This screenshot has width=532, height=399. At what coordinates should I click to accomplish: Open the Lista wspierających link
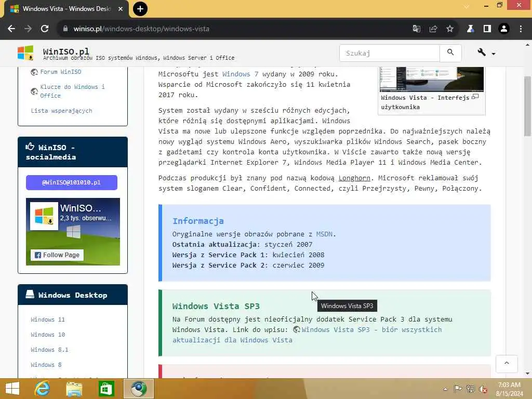(61, 111)
